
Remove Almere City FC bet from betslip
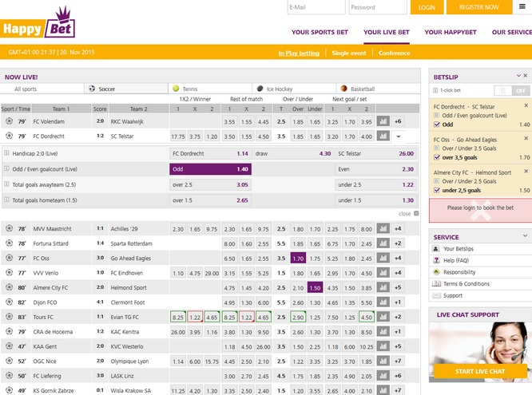pyautogui.click(x=526, y=172)
